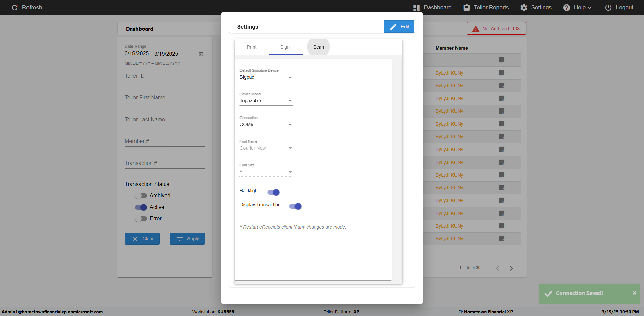The image size is (644, 316).
Task: Switch to the Scan tab
Action: point(319,47)
